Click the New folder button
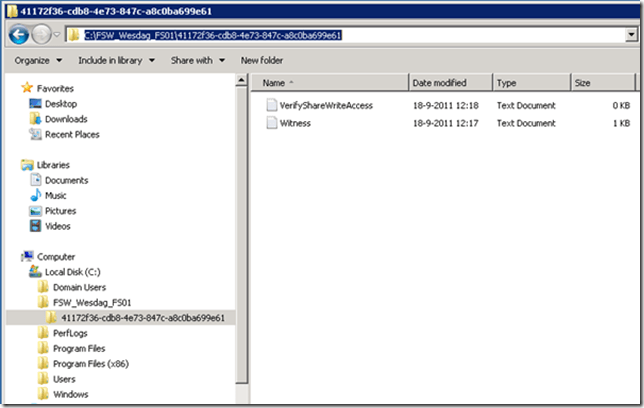The height and width of the screenshot is (408, 644). pos(262,60)
